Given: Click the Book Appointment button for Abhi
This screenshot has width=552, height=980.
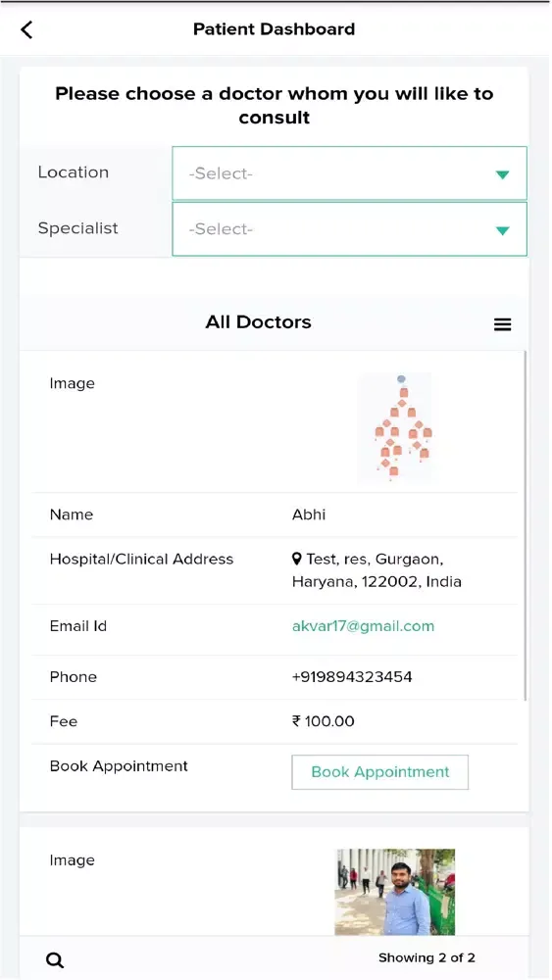Looking at the screenshot, I should [380, 772].
